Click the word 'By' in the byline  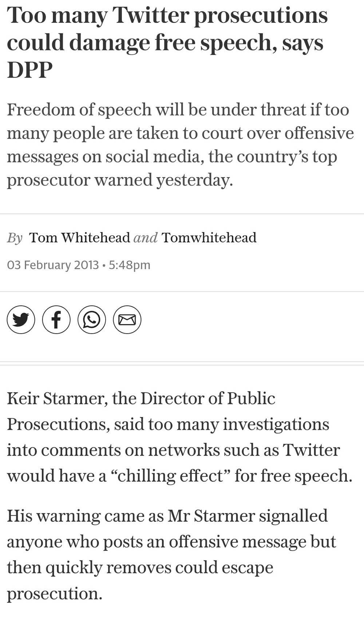tap(15, 238)
